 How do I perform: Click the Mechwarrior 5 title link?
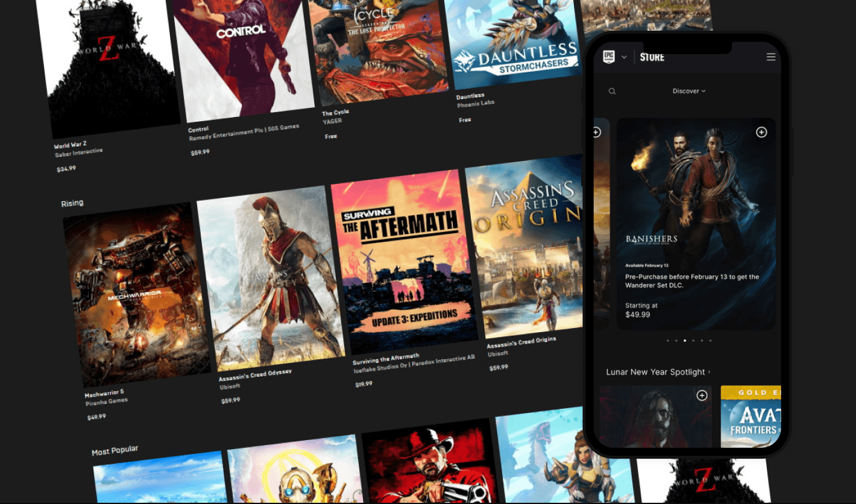104,394
